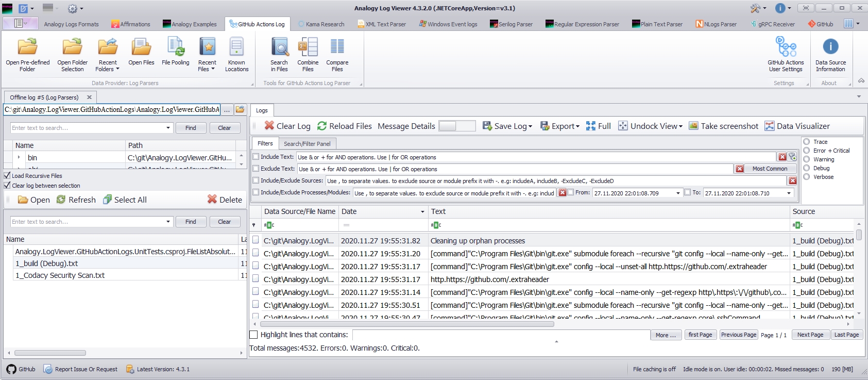Click the Open Files ribbon icon
The image size is (868, 380).
[x=141, y=52]
